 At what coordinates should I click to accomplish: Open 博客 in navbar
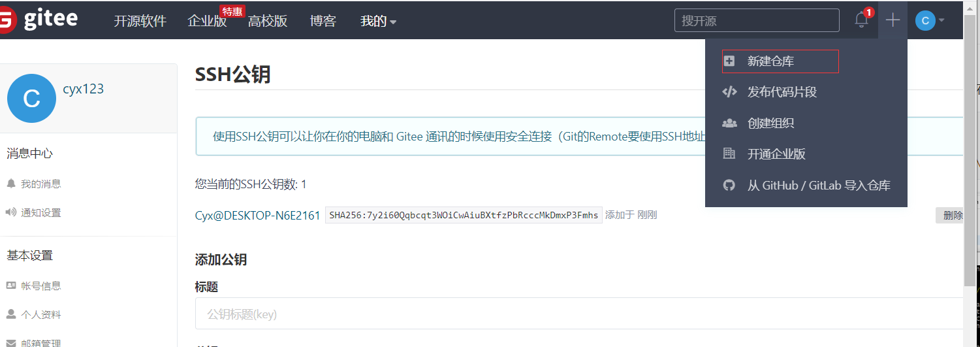coord(323,21)
